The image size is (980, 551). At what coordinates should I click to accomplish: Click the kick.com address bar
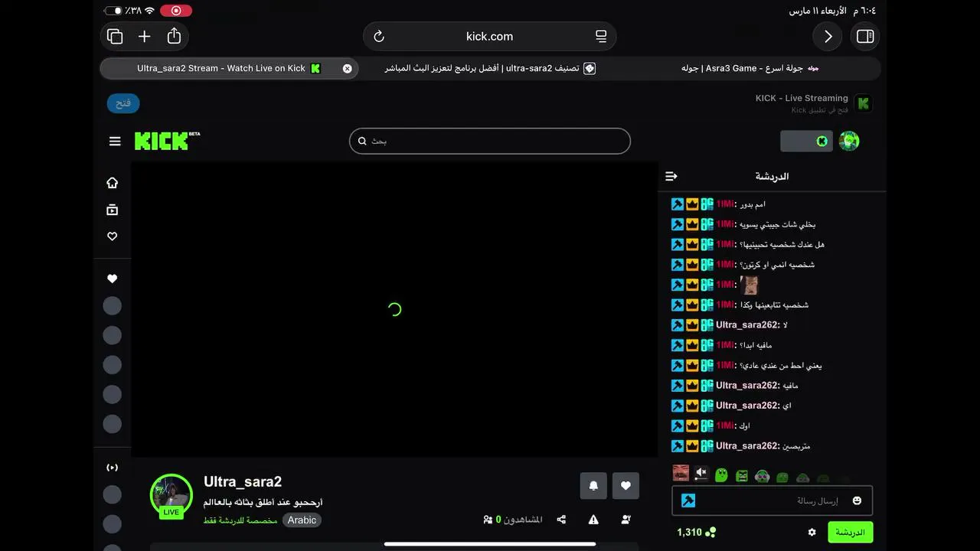pos(490,36)
